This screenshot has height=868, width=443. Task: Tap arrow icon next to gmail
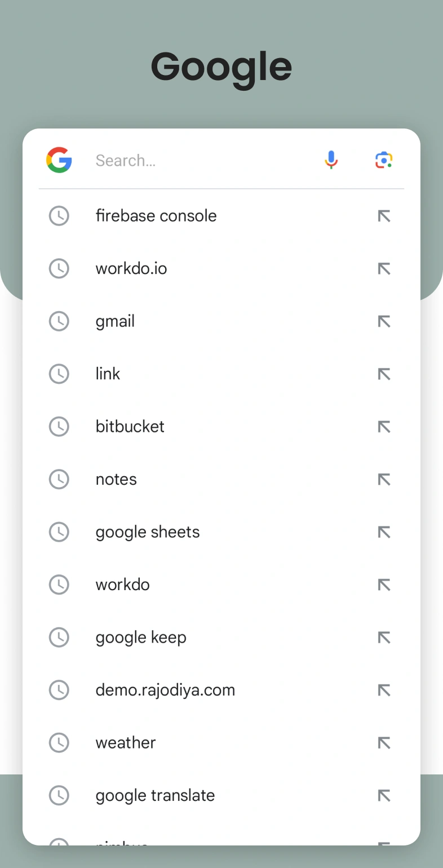pyautogui.click(x=384, y=321)
